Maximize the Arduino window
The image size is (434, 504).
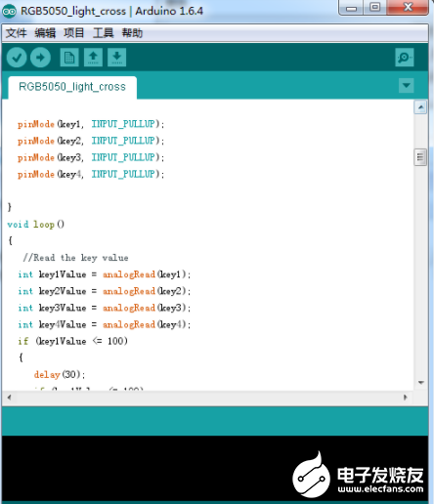point(374,8)
